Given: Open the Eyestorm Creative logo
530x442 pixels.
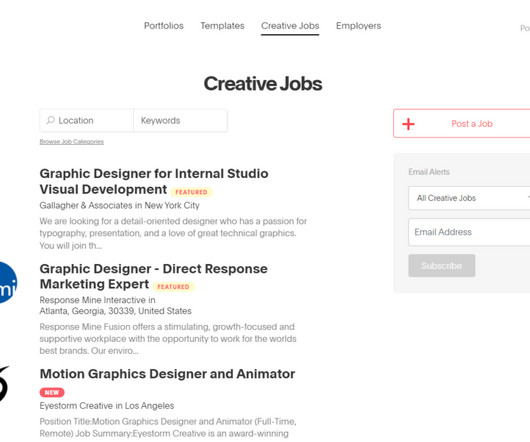Looking at the screenshot, I should pyautogui.click(x=4, y=384).
